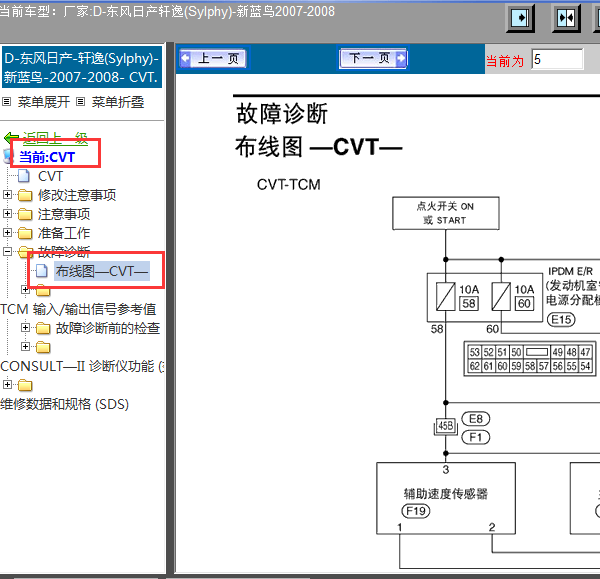Click the 10A fuse 60 symbol
600x579 pixels.
click(x=501, y=296)
